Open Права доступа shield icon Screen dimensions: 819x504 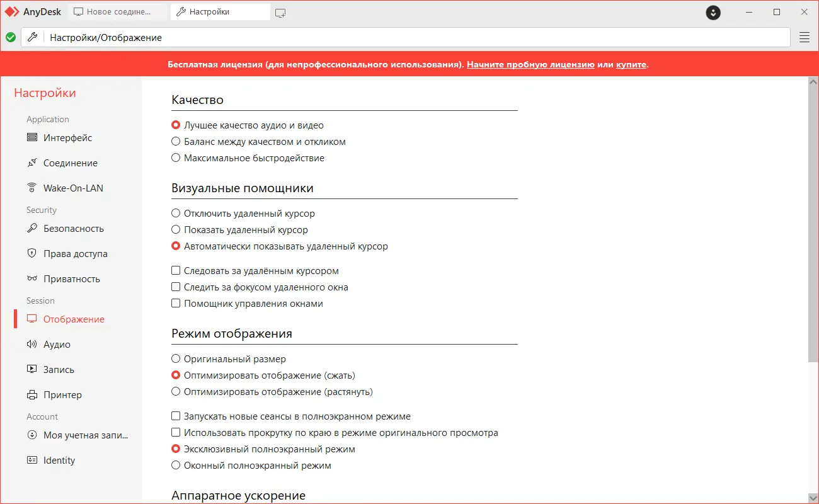click(x=32, y=253)
